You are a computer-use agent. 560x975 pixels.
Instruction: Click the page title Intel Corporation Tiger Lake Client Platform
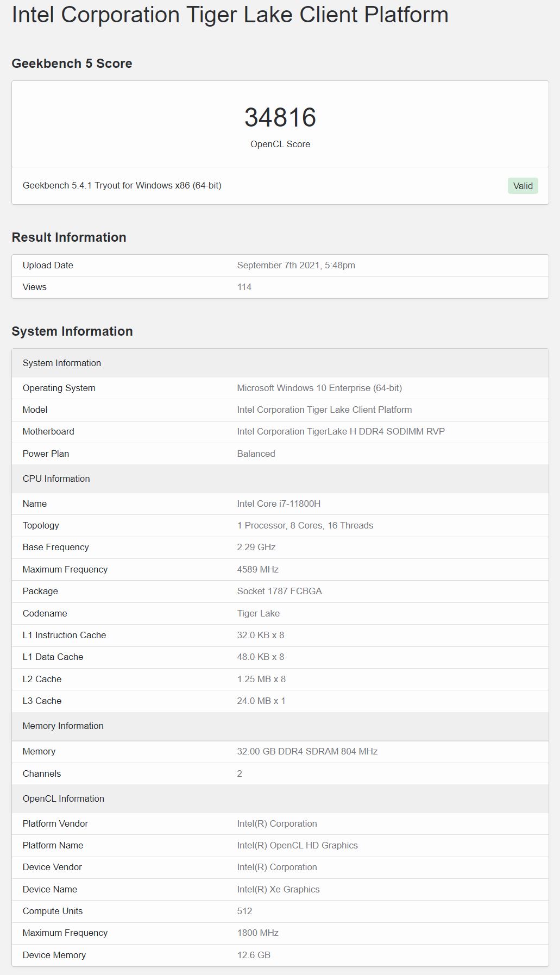230,15
